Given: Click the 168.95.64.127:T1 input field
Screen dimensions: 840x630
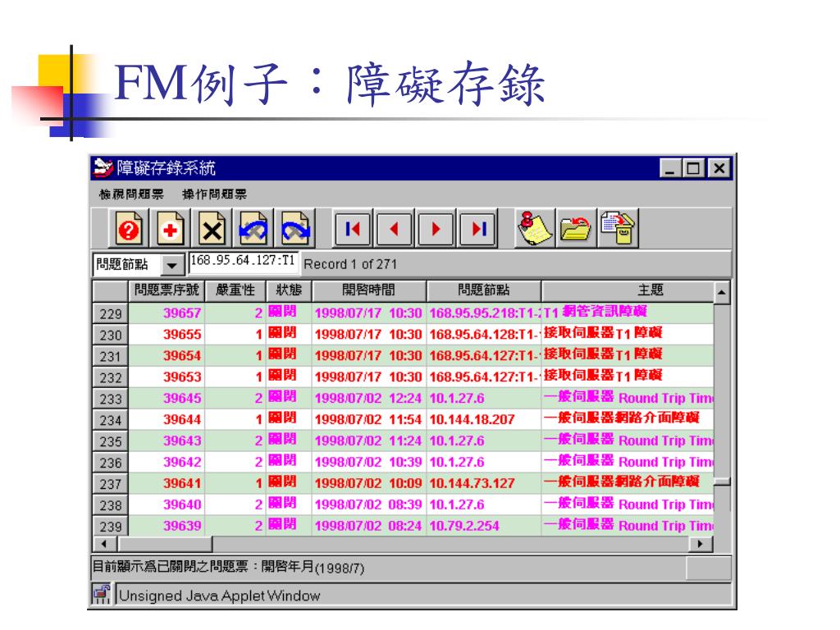Looking at the screenshot, I should pyautogui.click(x=244, y=262).
